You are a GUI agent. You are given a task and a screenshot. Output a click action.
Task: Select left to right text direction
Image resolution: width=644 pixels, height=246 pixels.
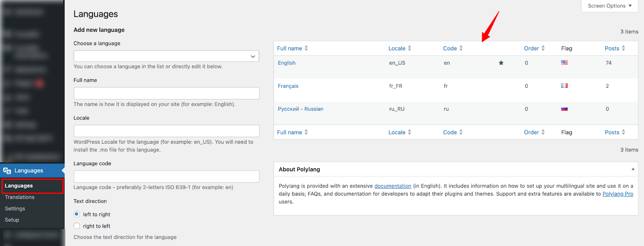(77, 214)
